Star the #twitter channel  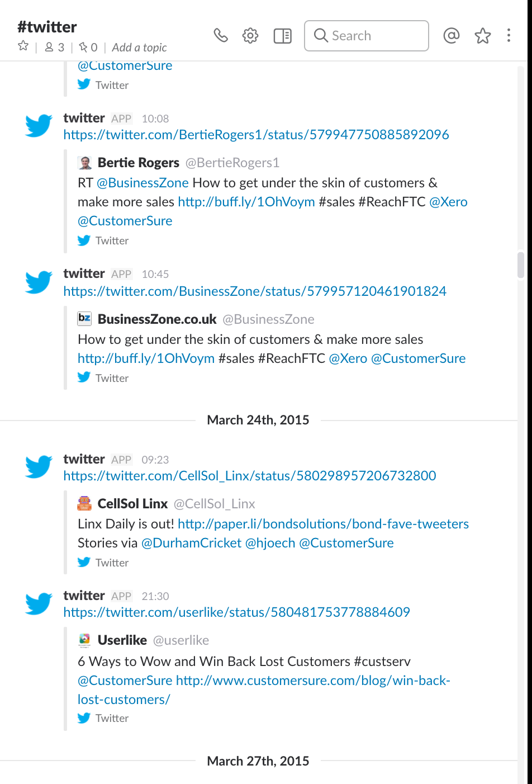coord(22,47)
